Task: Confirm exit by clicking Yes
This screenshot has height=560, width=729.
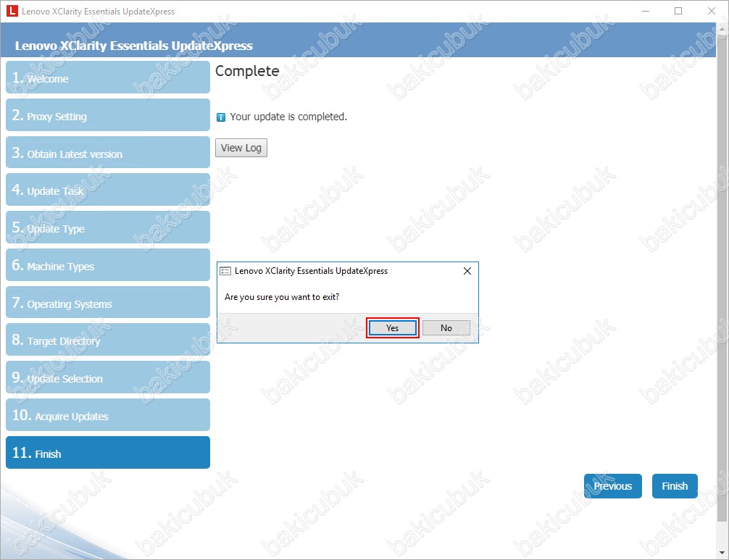Action: point(392,327)
